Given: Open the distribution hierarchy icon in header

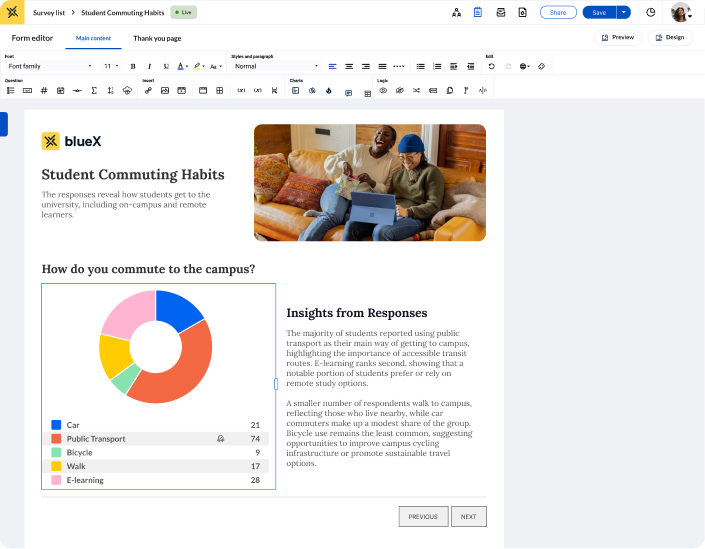Looking at the screenshot, I should point(456,13).
